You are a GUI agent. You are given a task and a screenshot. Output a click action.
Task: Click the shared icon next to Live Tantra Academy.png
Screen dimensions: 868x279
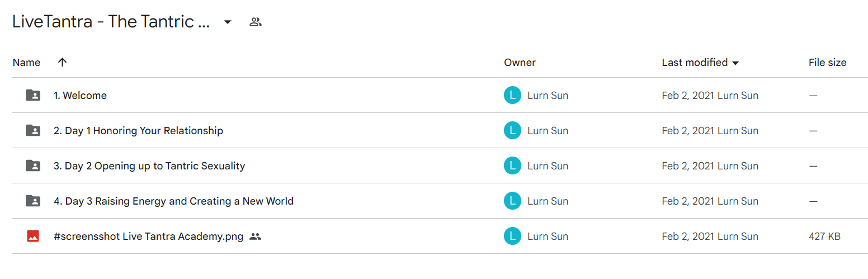tap(255, 237)
